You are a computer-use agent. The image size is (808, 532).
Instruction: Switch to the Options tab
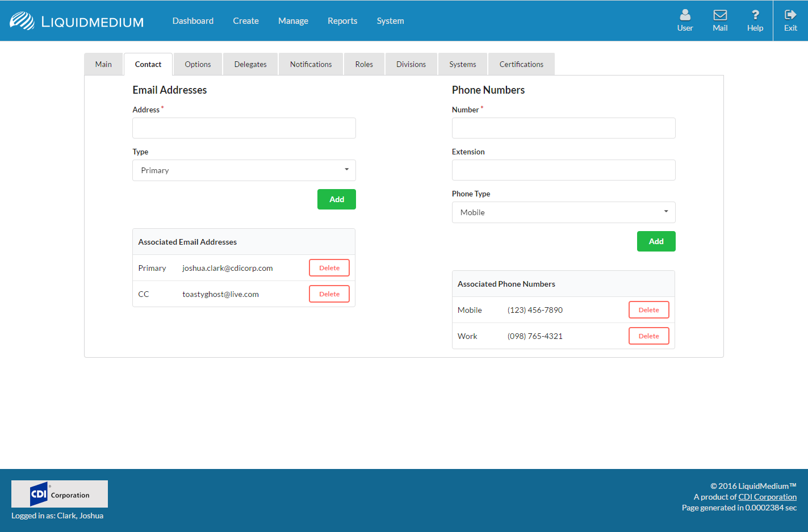pyautogui.click(x=198, y=65)
